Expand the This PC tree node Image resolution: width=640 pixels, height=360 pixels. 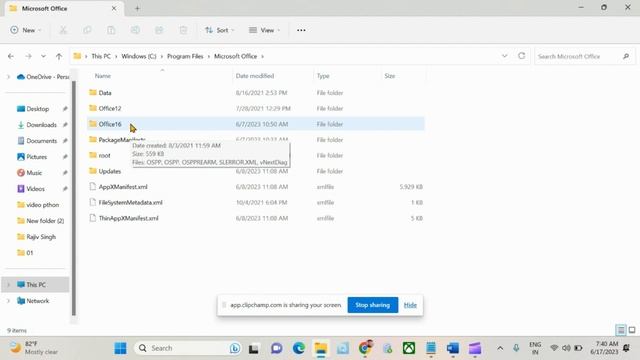pyautogui.click(x=8, y=284)
